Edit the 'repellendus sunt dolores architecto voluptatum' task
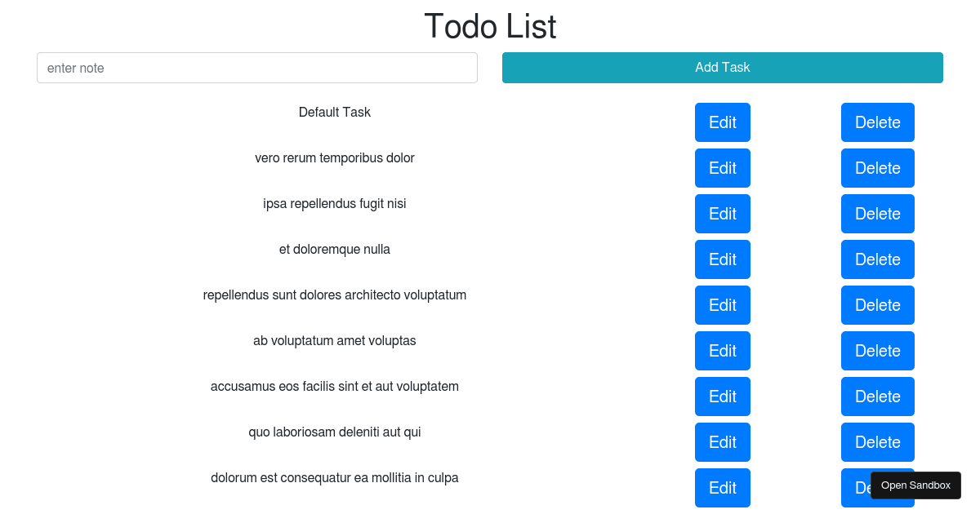Image resolution: width=980 pixels, height=514 pixels. 722,305
